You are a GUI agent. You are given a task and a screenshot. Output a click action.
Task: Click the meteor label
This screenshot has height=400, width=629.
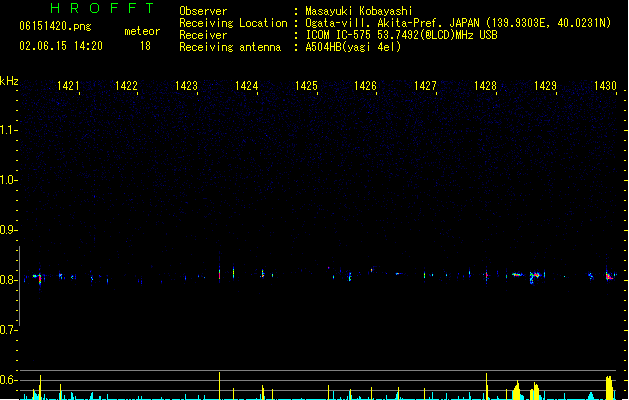tap(142, 31)
